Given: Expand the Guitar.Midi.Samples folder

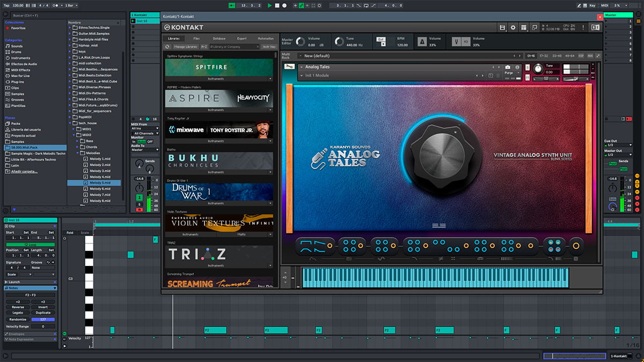Looking at the screenshot, I should [70, 33].
